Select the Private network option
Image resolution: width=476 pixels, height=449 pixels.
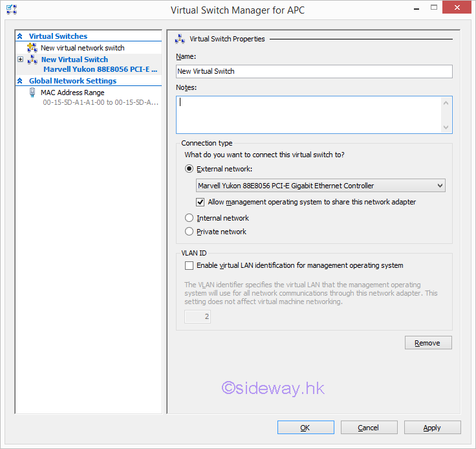(x=189, y=232)
